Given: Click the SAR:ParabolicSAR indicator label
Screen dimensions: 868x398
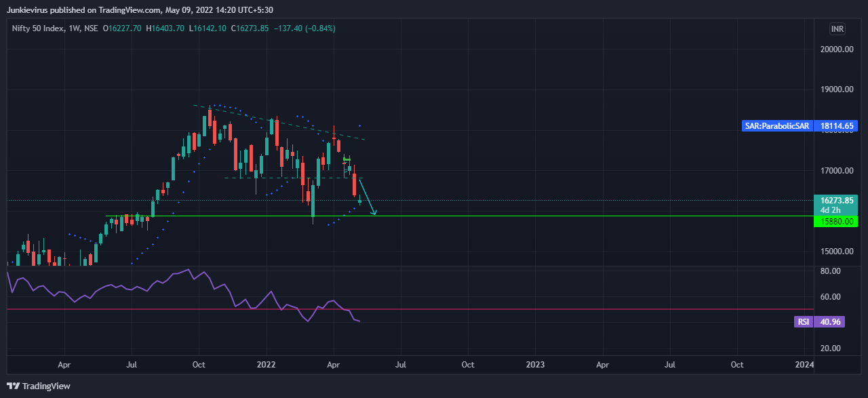Looking at the screenshot, I should [x=777, y=126].
